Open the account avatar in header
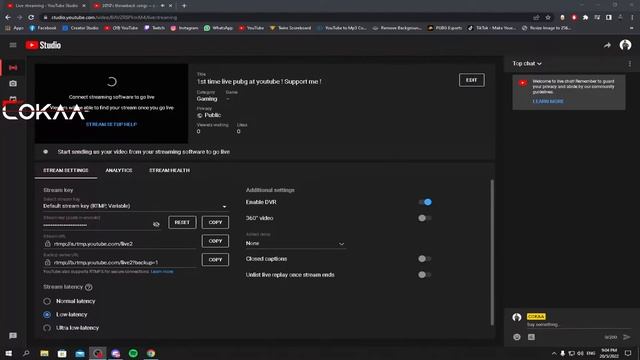This screenshot has height=360, width=640. pyautogui.click(x=625, y=45)
